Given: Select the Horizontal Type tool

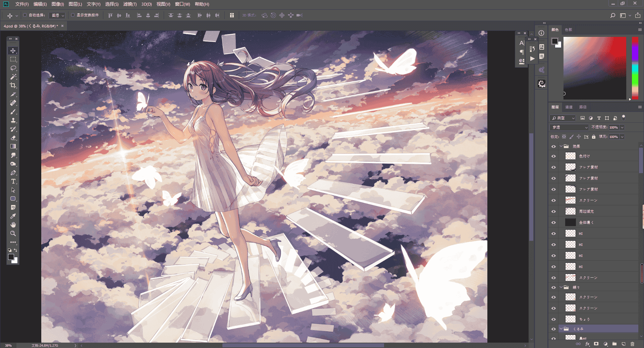Looking at the screenshot, I should point(13,181).
